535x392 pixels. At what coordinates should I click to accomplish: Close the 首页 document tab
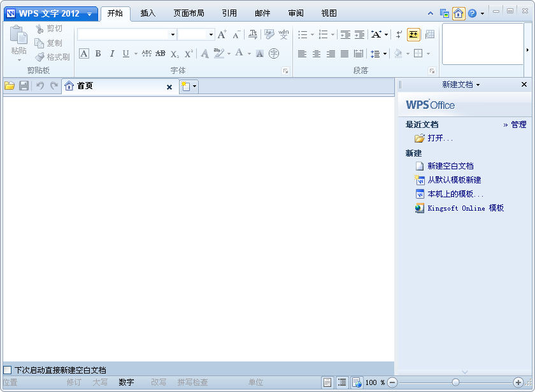pos(169,87)
